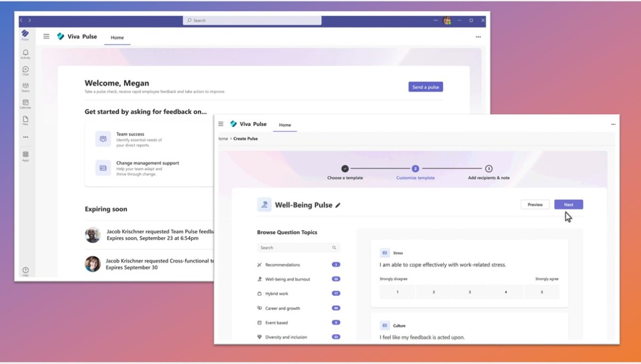Screen dimensions: 641x364
Task: Open the more options ellipsis in the front window
Action: (x=613, y=124)
